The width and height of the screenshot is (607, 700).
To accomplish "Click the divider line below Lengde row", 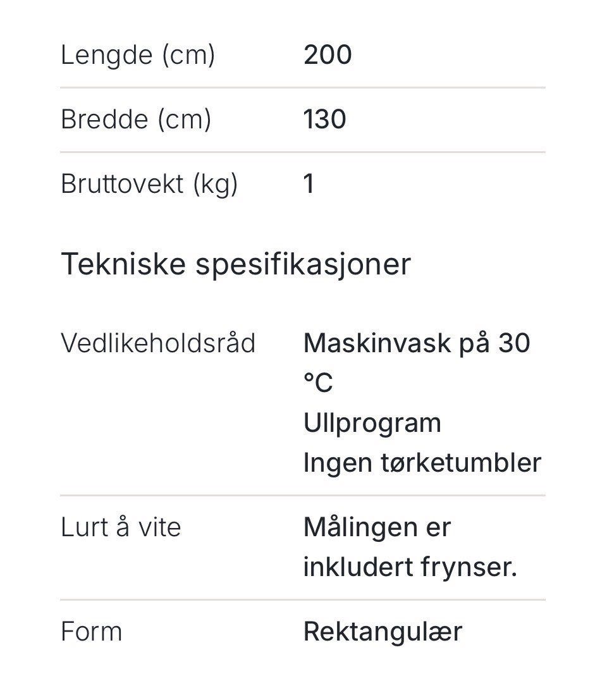I will click(x=303, y=88).
